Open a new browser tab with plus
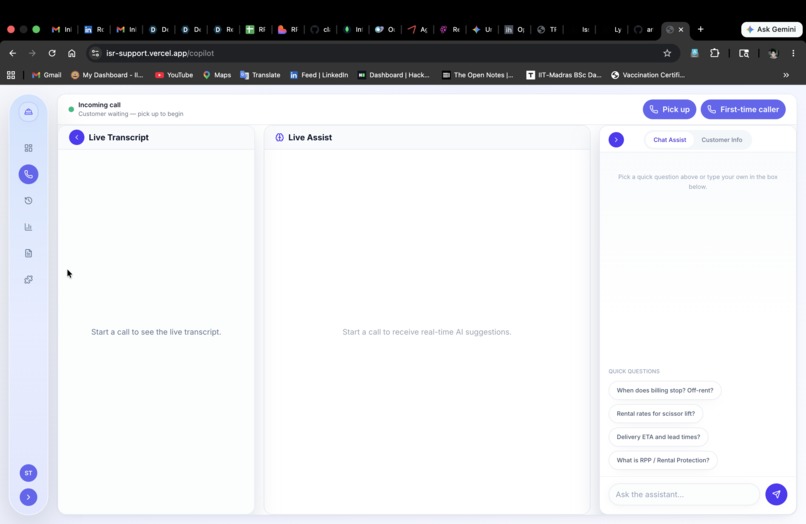Image resolution: width=806 pixels, height=524 pixels. (x=700, y=29)
